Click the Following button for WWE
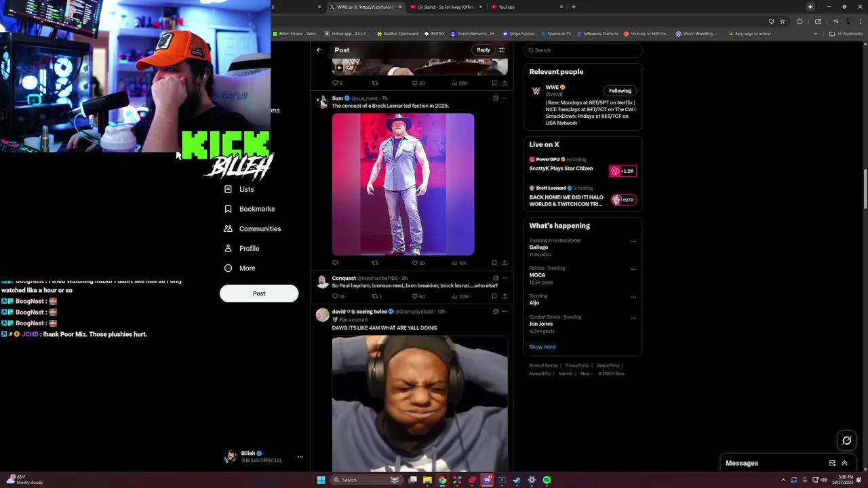Screen dimensions: 868x488 tap(620, 91)
